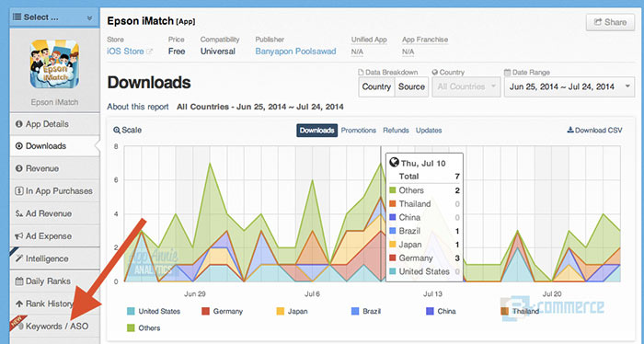Click the In App Purchases dollar icon

[19, 191]
